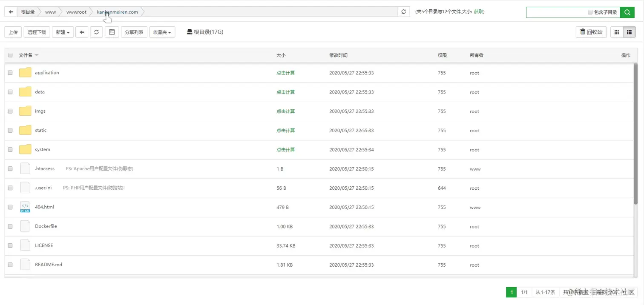This screenshot has height=305, width=644.
Task: Click the .htaccess file icon
Action: pyautogui.click(x=25, y=168)
